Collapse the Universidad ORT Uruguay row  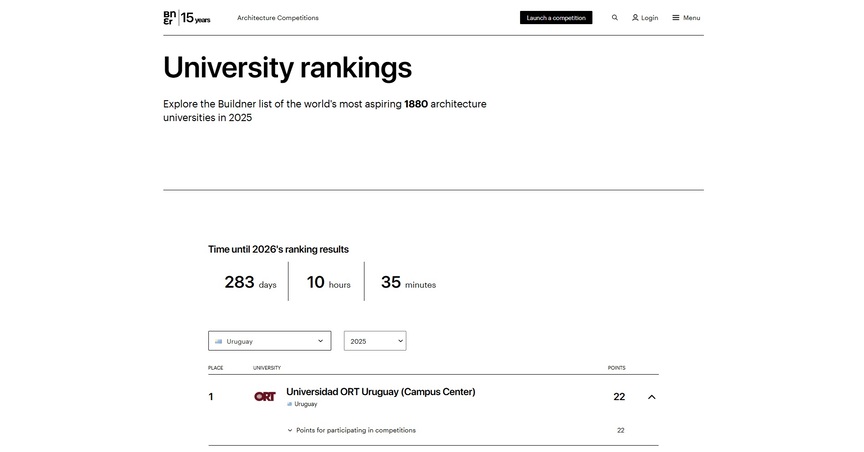(x=651, y=397)
